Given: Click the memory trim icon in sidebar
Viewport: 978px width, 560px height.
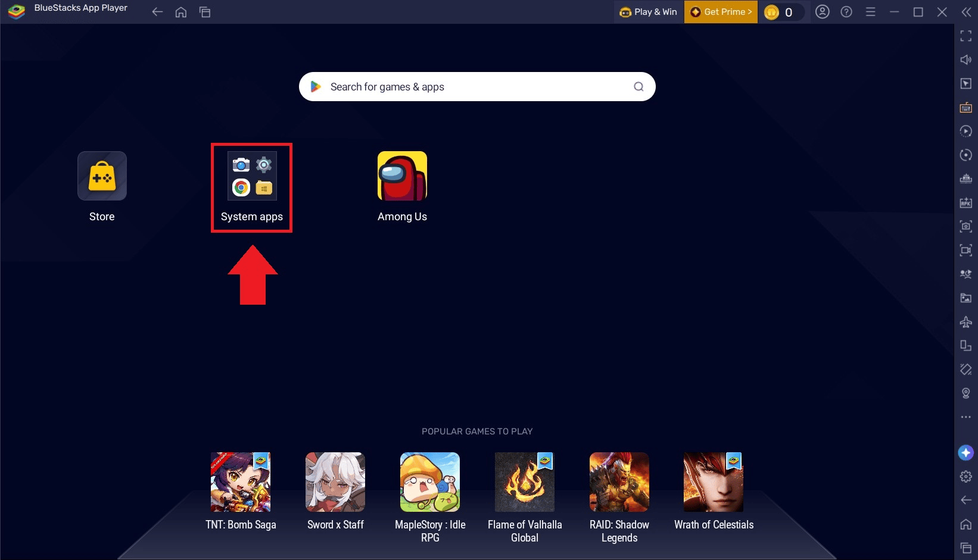Looking at the screenshot, I should click(x=966, y=179).
